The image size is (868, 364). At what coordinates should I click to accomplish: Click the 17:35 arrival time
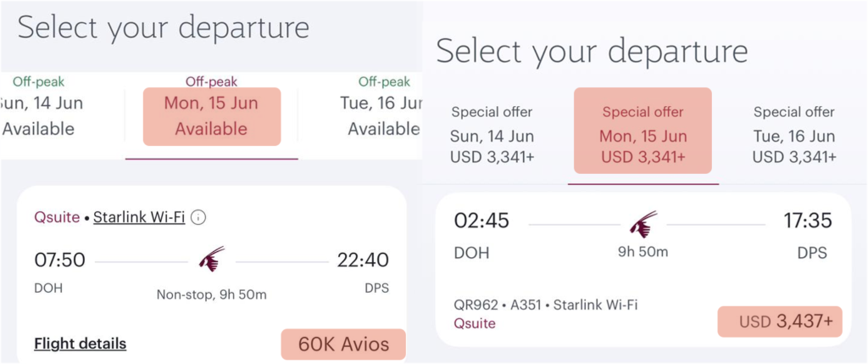tap(807, 221)
